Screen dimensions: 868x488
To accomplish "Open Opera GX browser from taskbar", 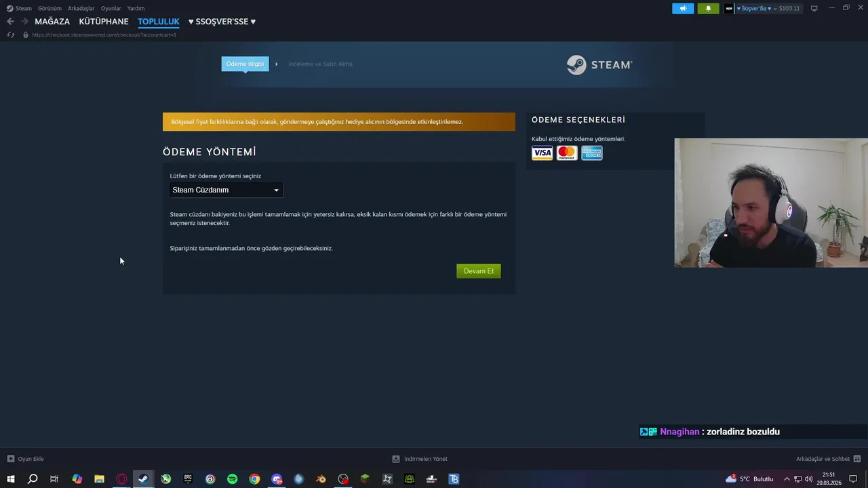I will [x=121, y=479].
